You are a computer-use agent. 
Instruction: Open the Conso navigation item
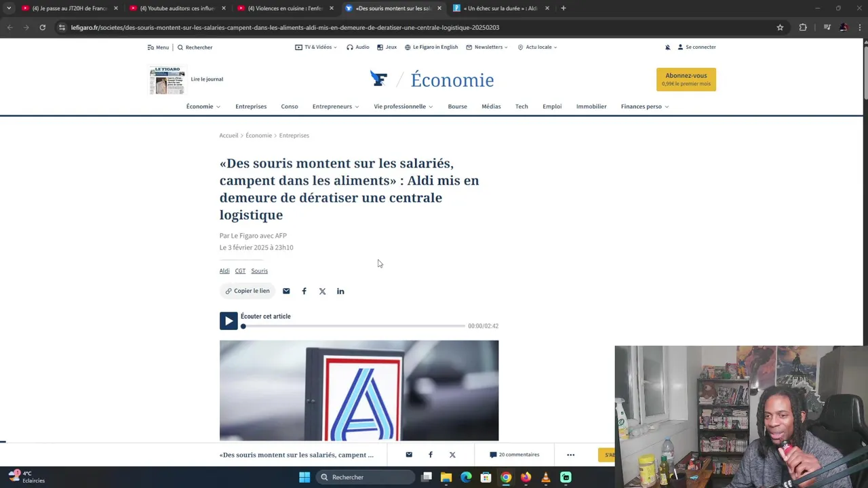point(290,106)
